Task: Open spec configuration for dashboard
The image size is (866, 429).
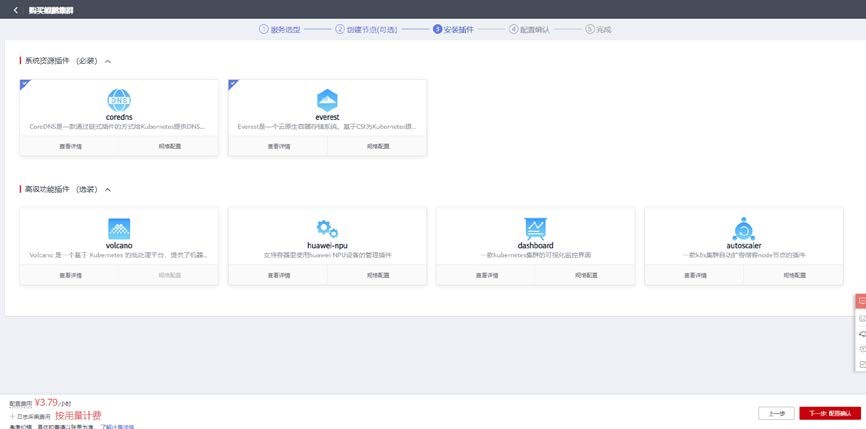Action: 585,275
